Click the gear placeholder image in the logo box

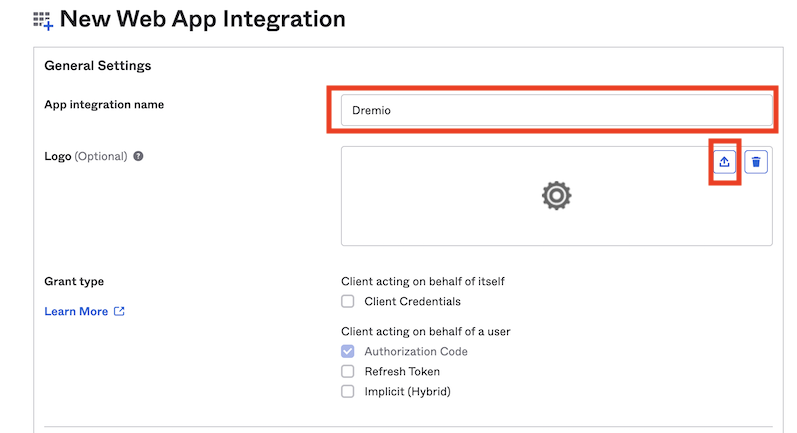(x=556, y=196)
